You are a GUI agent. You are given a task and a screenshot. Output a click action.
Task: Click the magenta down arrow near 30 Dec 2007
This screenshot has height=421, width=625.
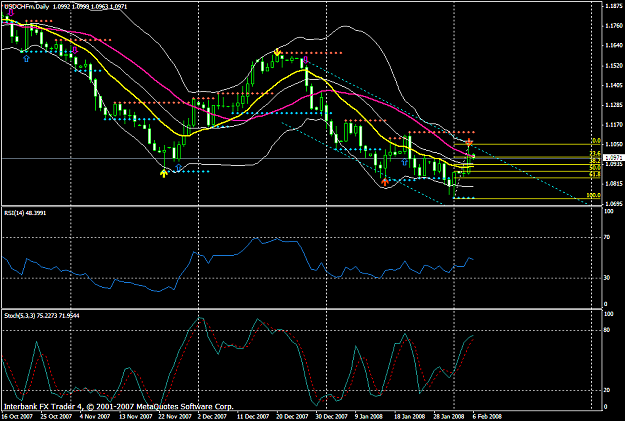tap(306, 60)
